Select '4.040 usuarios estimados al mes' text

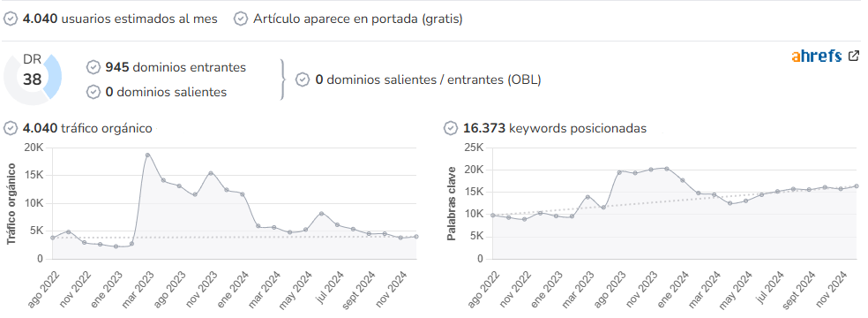(x=120, y=19)
